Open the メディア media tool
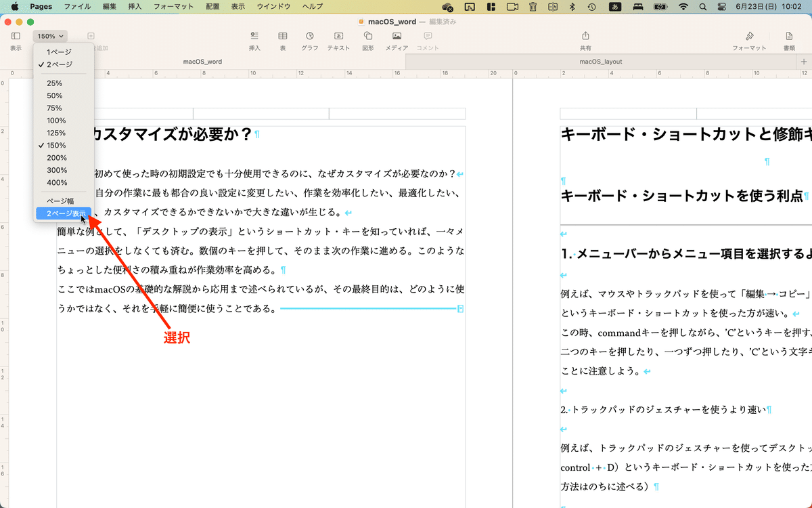 coord(397,36)
